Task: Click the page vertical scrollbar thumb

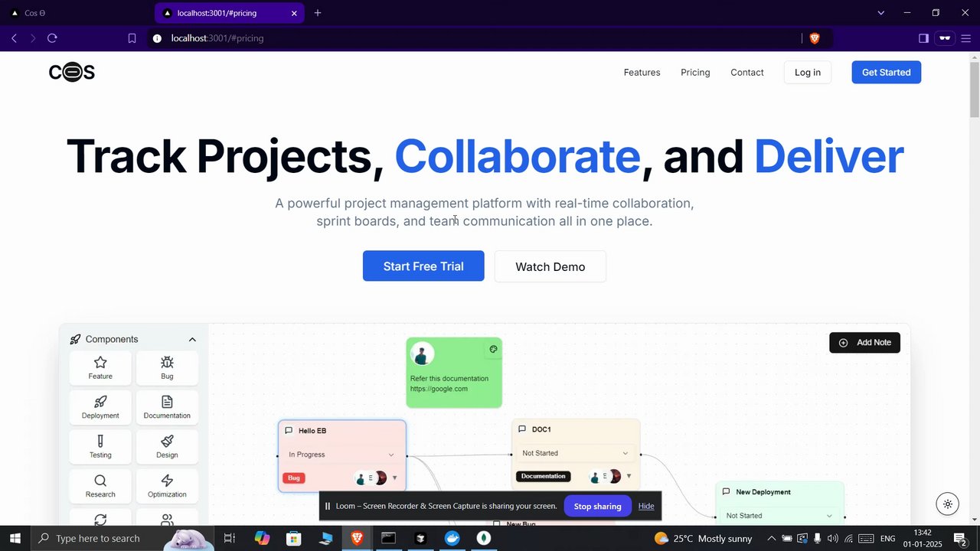Action: coord(975,88)
